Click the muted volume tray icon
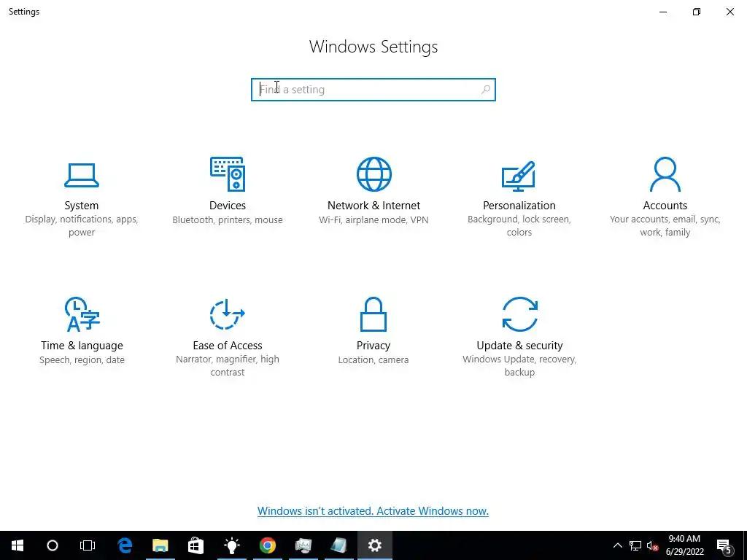747x560 pixels. (652, 545)
